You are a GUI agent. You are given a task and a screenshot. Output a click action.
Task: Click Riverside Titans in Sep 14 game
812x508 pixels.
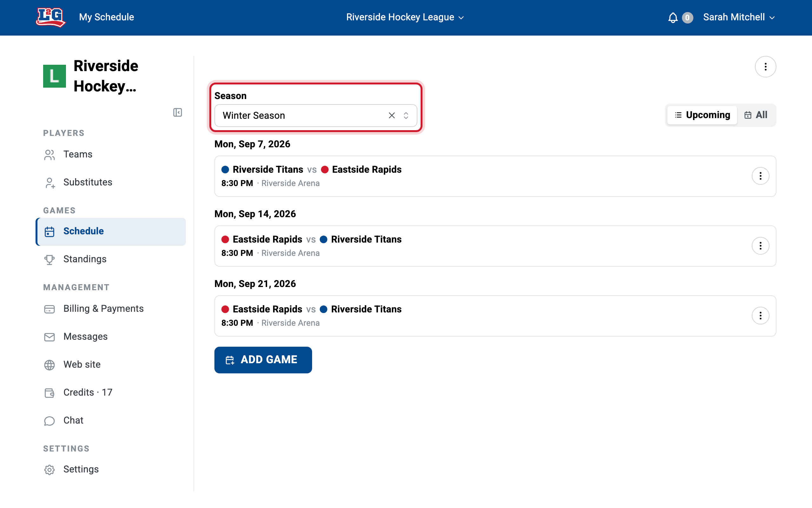(x=366, y=239)
